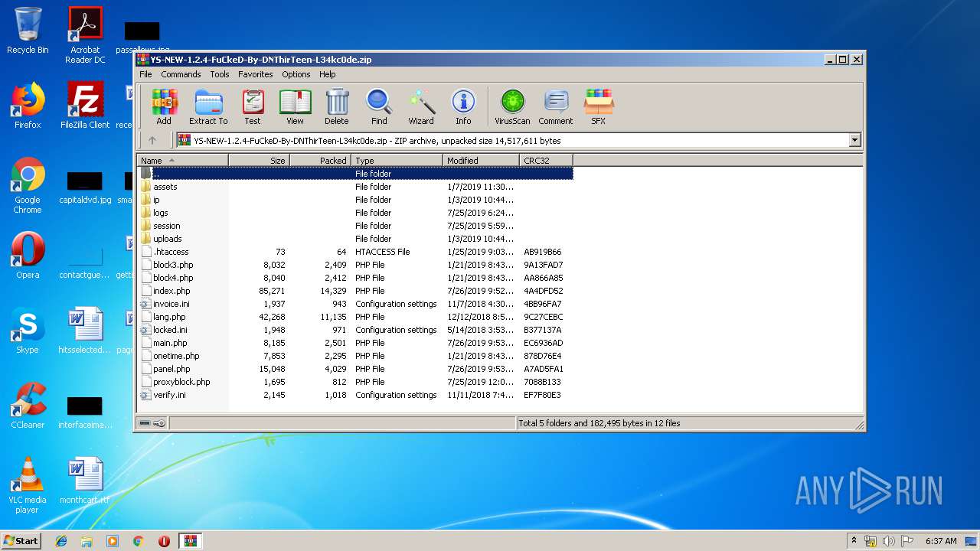Sort by the Packed column header
The height and width of the screenshot is (551, 980).
[320, 161]
